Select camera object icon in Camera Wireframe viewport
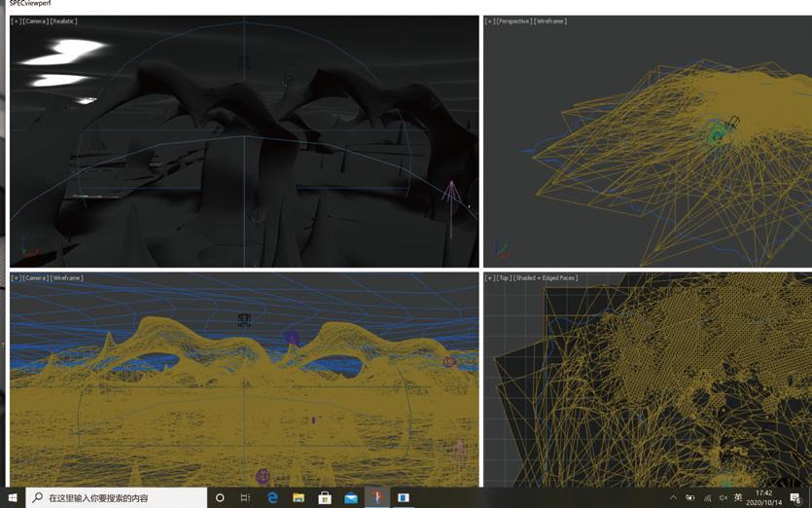Image resolution: width=812 pixels, height=508 pixels. [244, 319]
